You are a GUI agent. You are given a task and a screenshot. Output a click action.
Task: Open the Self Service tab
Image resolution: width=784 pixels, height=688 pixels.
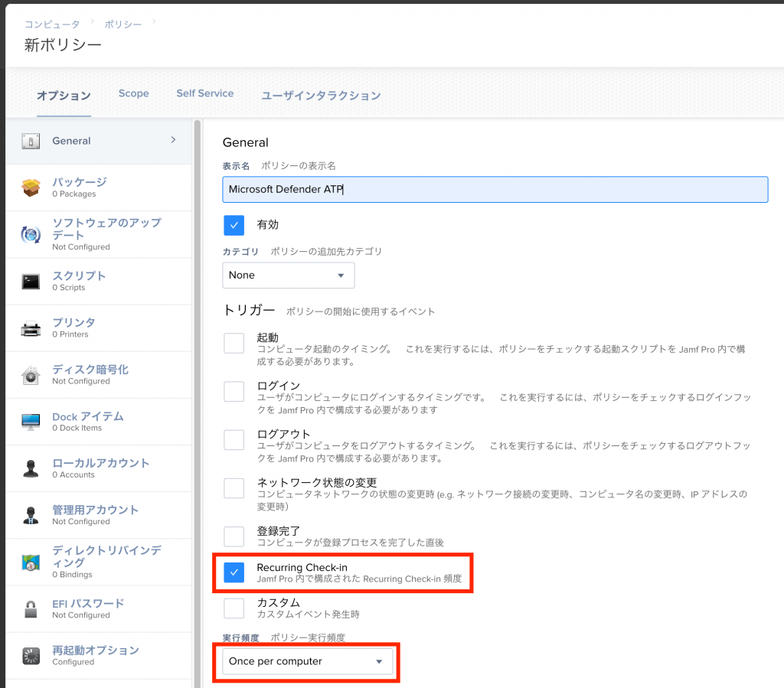[x=205, y=93]
